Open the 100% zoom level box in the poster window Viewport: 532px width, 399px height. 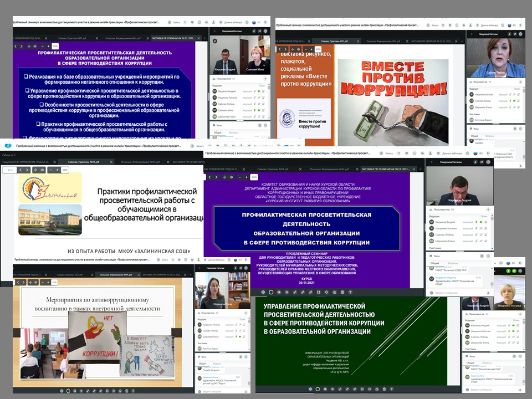coord(318,49)
